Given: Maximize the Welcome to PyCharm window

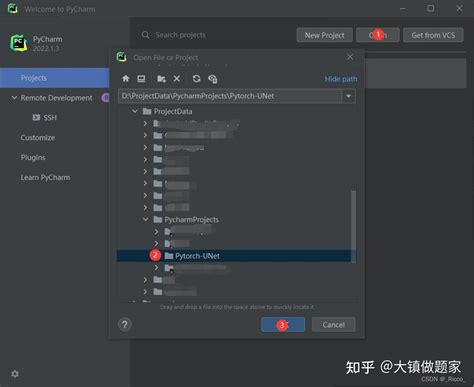Looking at the screenshot, I should tap(431, 8).
